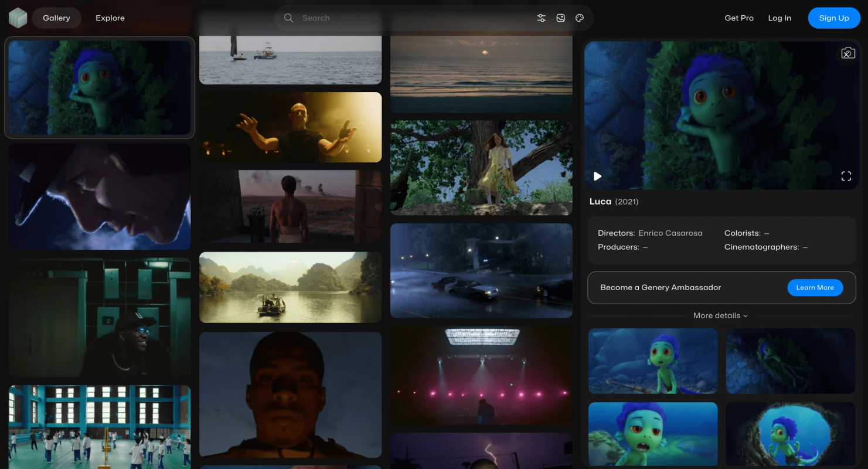Open related Luca in cave opening thumbnail
The height and width of the screenshot is (469, 868).
point(790,434)
